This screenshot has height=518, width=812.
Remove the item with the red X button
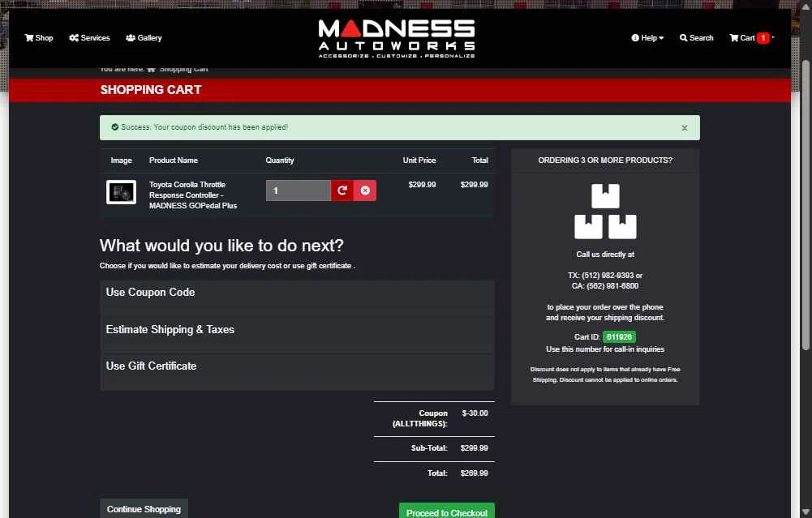[365, 191]
